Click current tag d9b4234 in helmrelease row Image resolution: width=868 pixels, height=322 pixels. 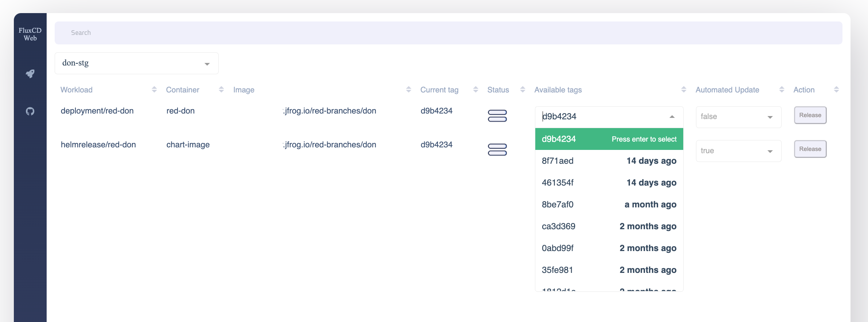click(x=437, y=145)
